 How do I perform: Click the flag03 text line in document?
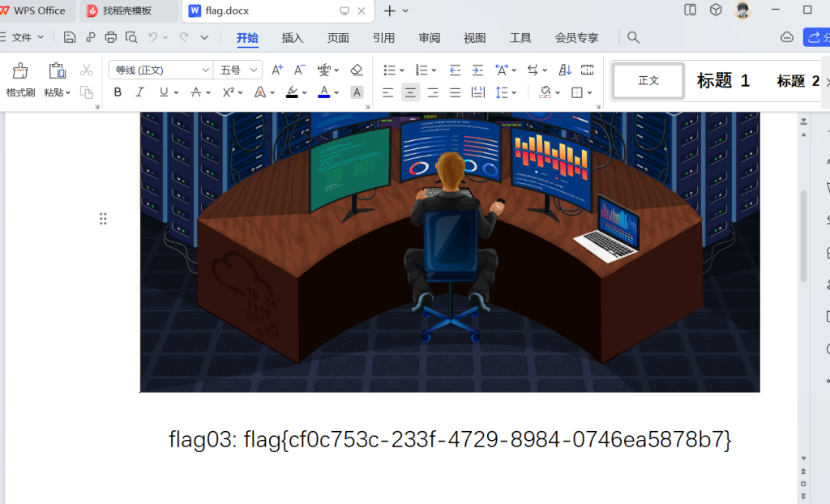click(x=450, y=440)
